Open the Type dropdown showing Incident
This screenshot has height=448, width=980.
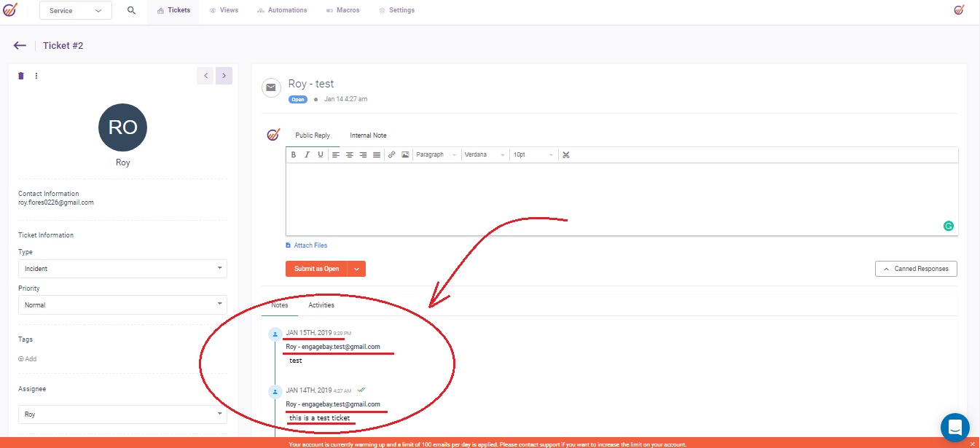tap(122, 269)
